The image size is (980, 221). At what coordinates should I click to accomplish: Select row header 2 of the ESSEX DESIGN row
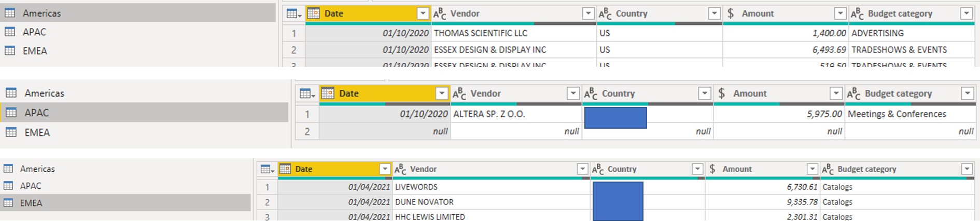pos(294,50)
